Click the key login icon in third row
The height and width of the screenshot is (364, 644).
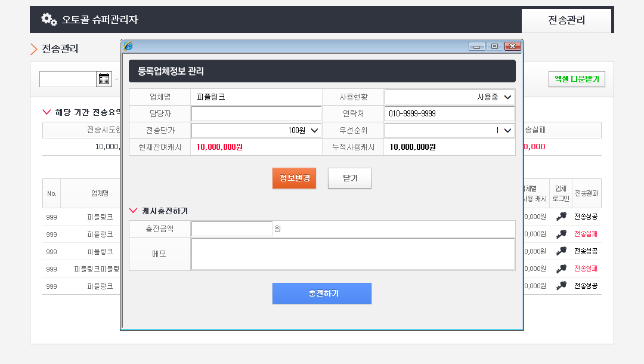pos(561,251)
